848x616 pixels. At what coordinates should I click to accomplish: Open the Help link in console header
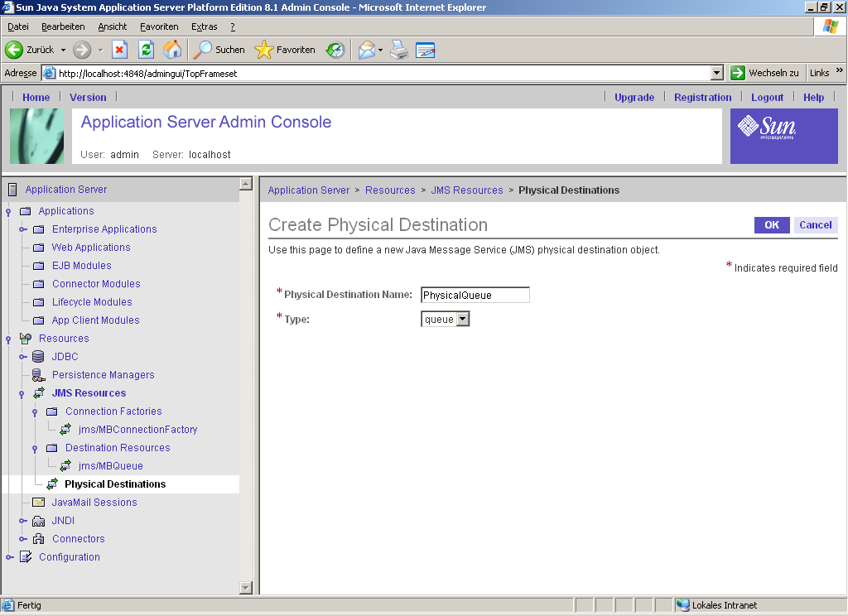pos(813,98)
